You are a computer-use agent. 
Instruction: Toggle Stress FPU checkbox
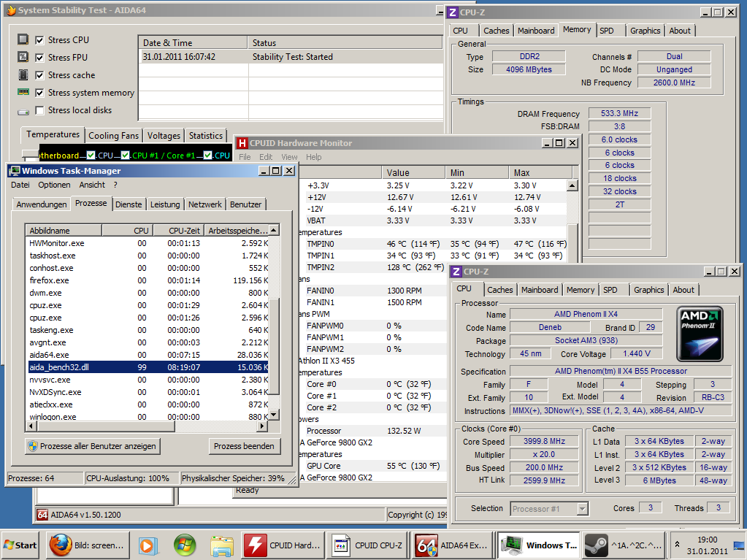(39, 58)
